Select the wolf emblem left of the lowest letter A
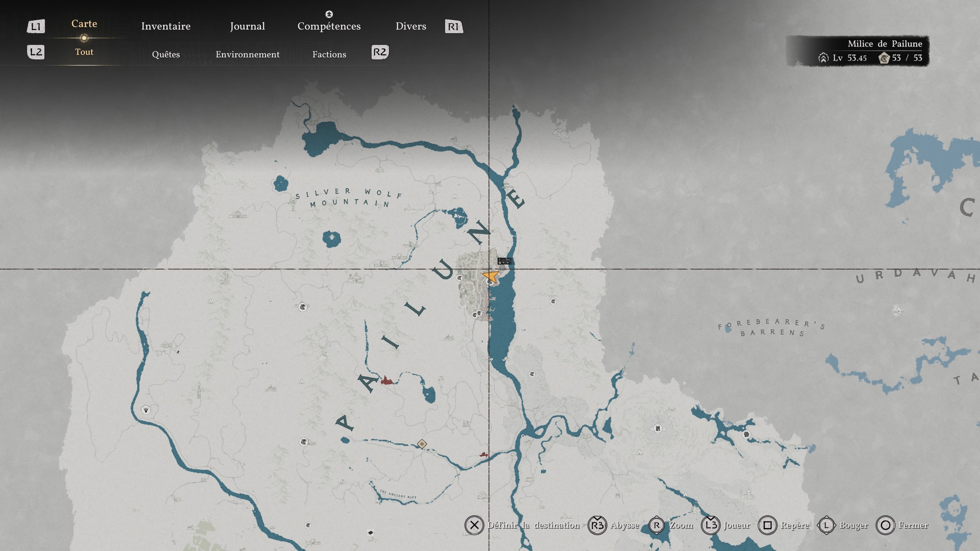The height and width of the screenshot is (551, 980). (x=303, y=442)
